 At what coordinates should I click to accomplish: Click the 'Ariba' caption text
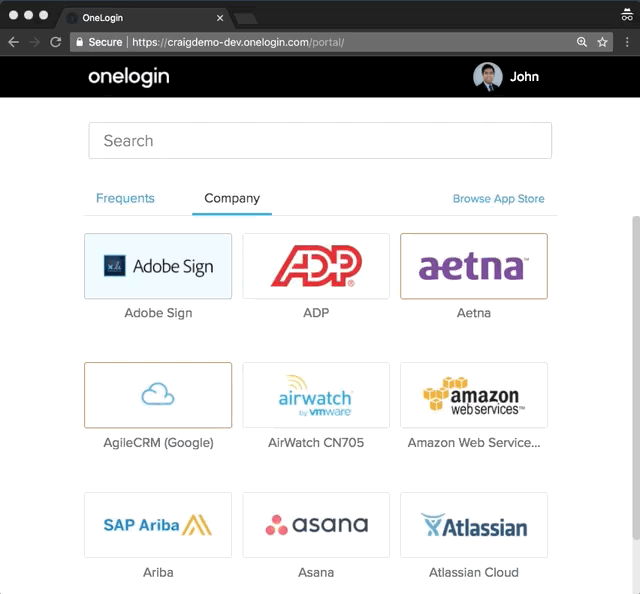[x=158, y=572]
